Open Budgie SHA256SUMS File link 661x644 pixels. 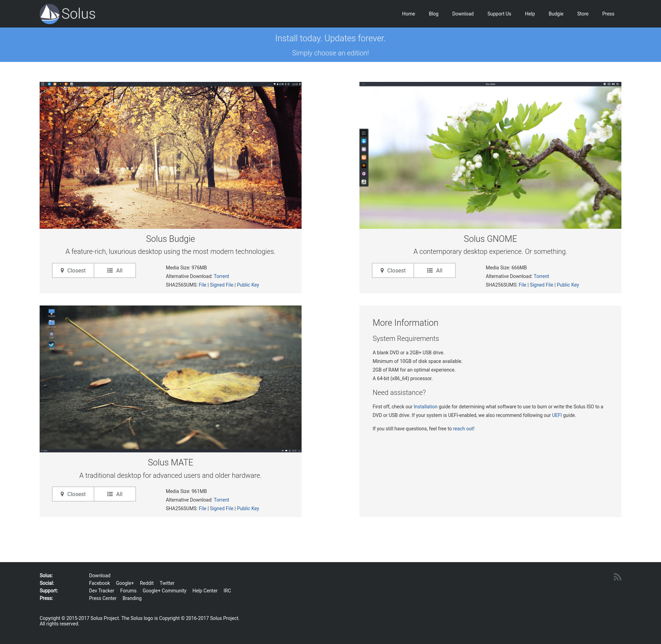tap(202, 285)
